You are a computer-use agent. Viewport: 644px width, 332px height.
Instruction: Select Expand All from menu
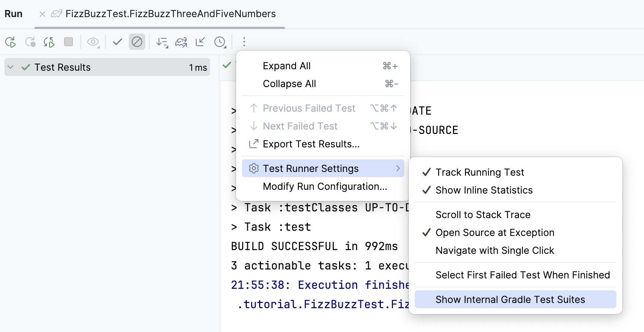coord(287,66)
